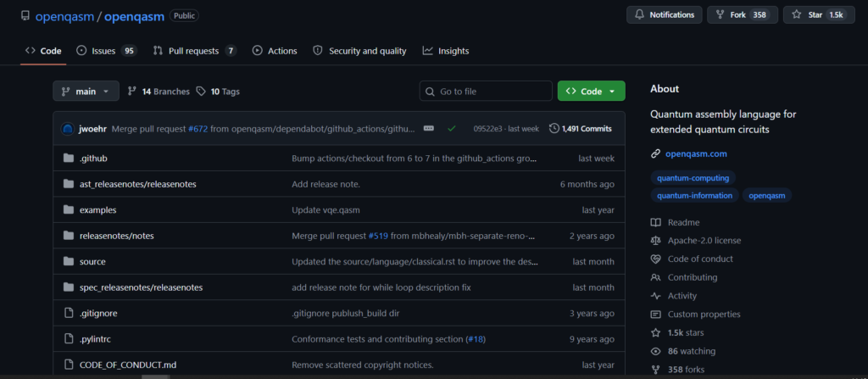View the Apache-2.0 license
The width and height of the screenshot is (868, 379).
click(696, 241)
